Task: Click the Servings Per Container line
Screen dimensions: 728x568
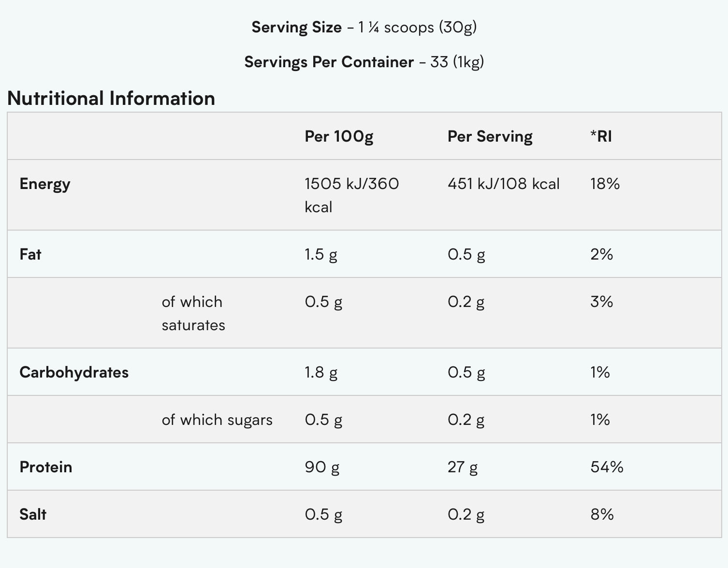Action: [x=364, y=62]
